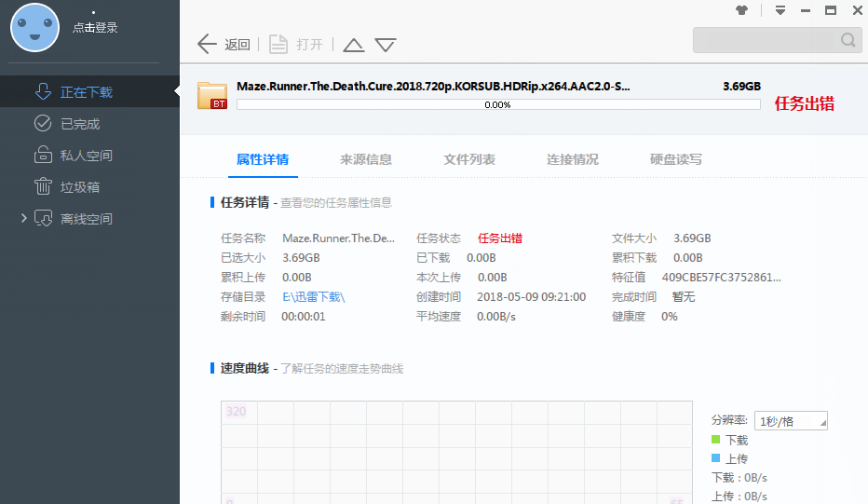The image size is (868, 504).
Task: Open the main menu dropdown icon in title bar
Action: (x=780, y=10)
